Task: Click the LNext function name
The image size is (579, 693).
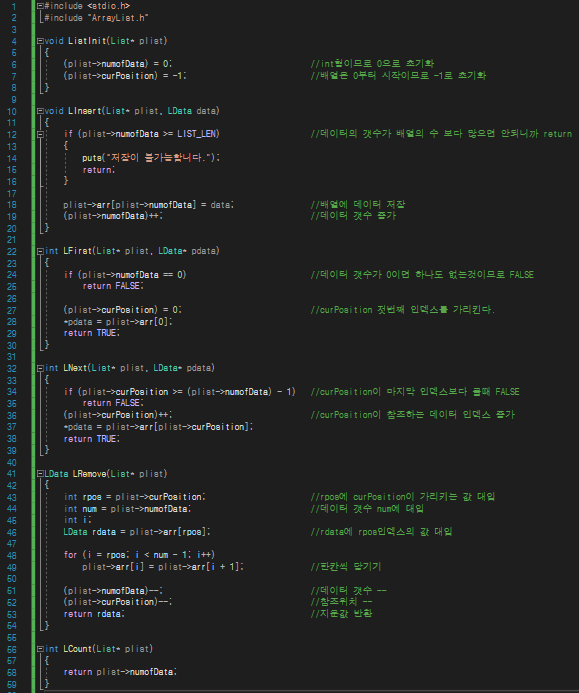Action: (75, 368)
